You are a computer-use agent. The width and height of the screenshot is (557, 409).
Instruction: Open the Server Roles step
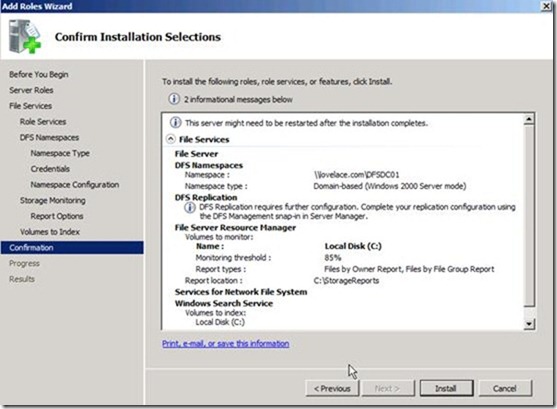tap(31, 90)
